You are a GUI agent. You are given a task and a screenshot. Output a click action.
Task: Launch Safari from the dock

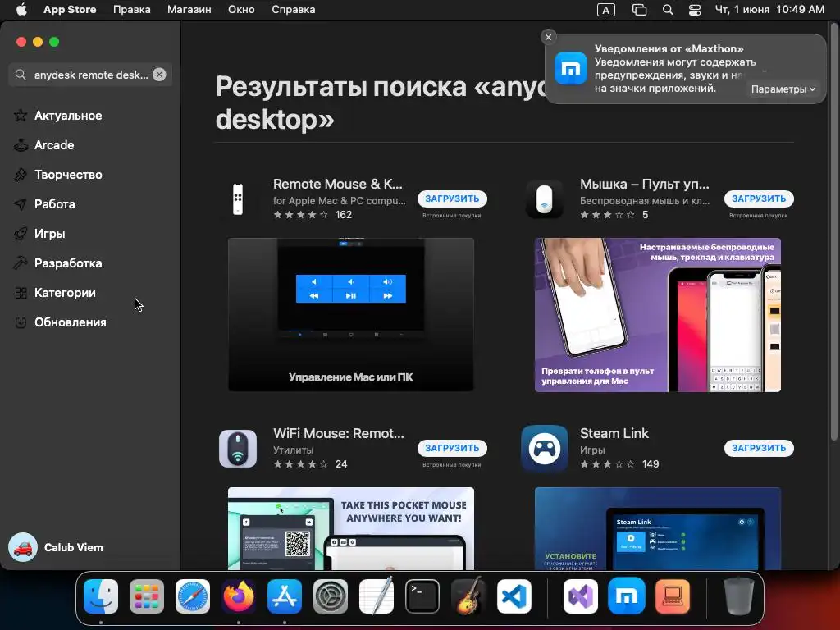coord(193,596)
